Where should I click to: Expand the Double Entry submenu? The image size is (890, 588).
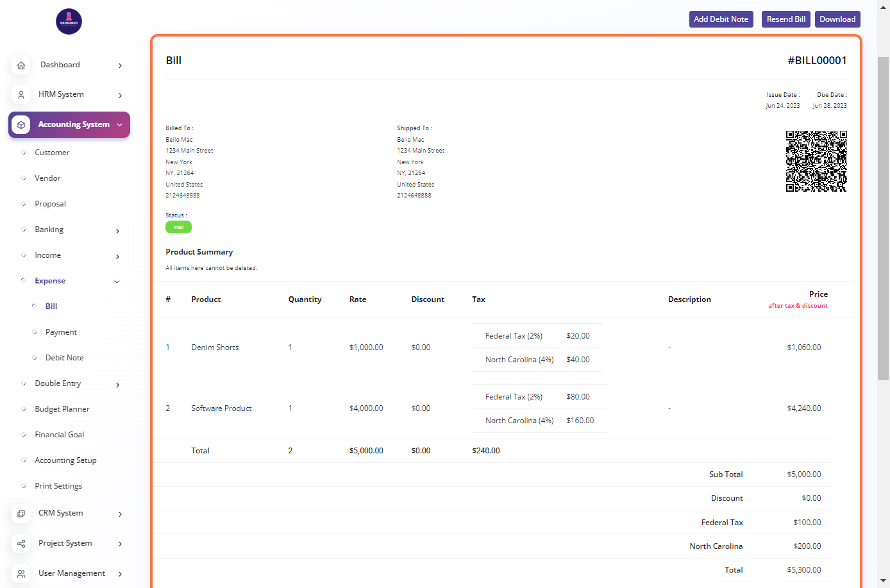coord(117,385)
